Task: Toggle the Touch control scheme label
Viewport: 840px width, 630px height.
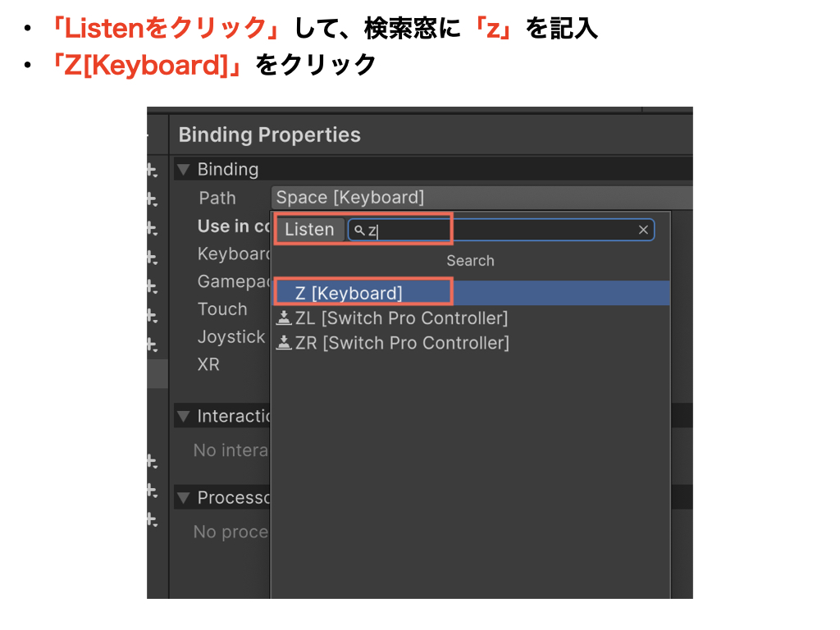Action: [222, 309]
